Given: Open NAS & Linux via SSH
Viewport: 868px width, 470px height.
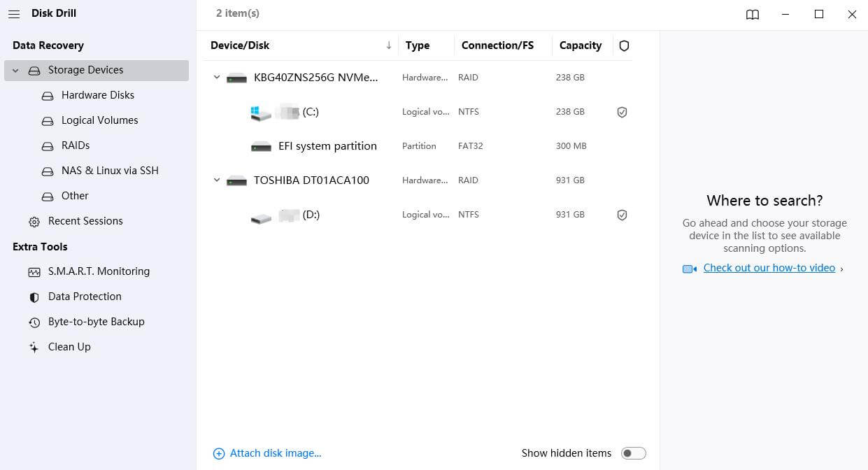Looking at the screenshot, I should (x=110, y=171).
